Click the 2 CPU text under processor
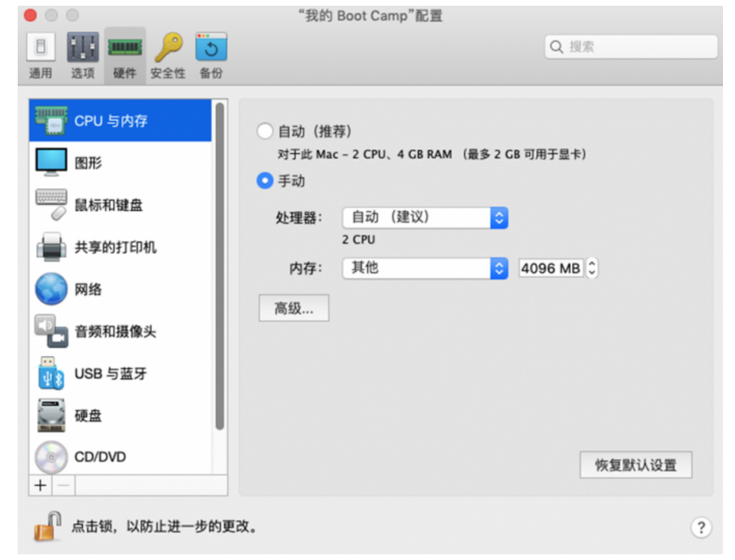The image size is (735, 560). (x=358, y=239)
